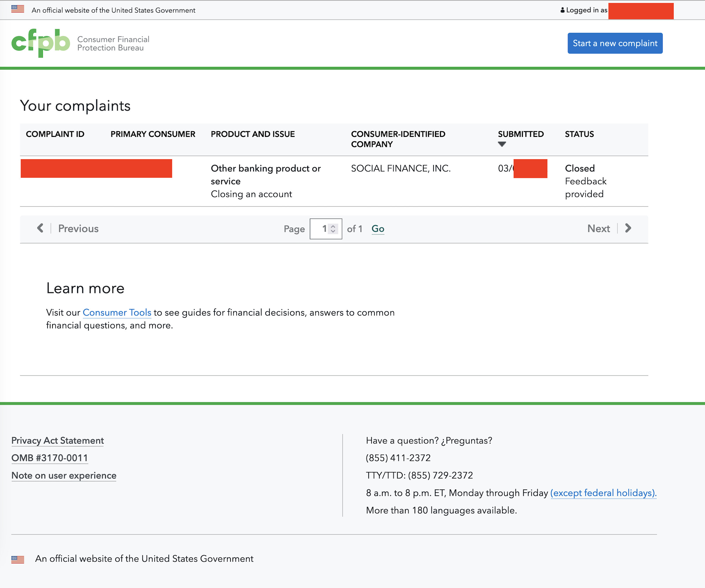The image size is (705, 588).
Task: Click OMB #3170-0011 link
Action: (x=50, y=458)
